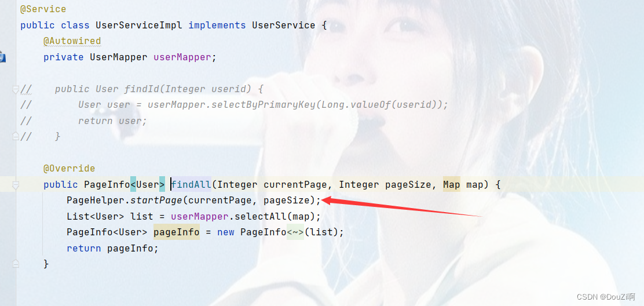The image size is (644, 306).
Task: Place the cursor on the findAll method name
Action: (x=191, y=185)
